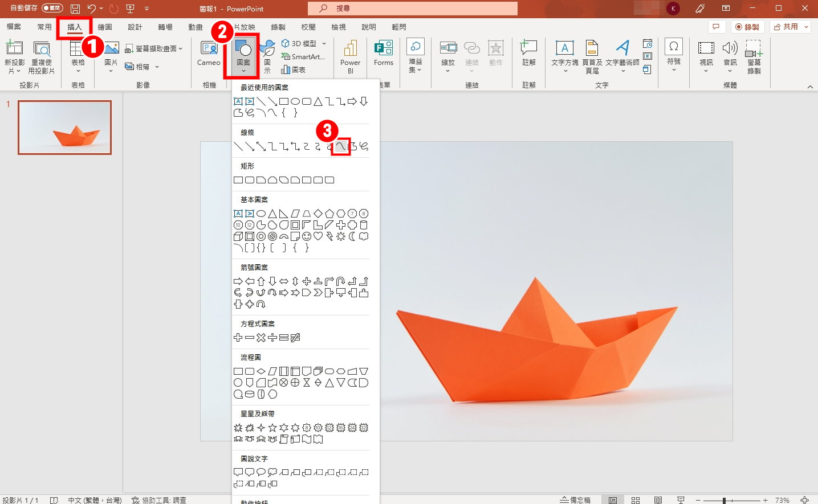
Task: Collapse the ribbon with the chevron
Action: tap(810, 87)
